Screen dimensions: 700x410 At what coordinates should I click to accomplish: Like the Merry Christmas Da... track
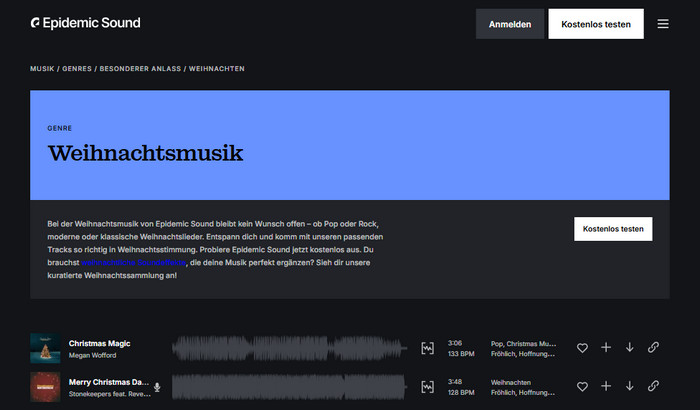(582, 386)
